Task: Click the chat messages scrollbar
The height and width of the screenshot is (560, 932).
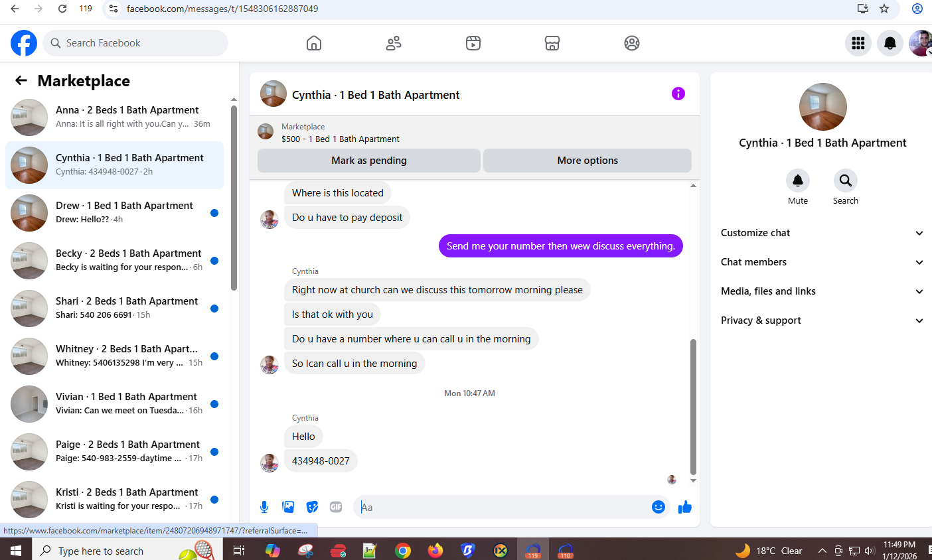Action: point(693,406)
